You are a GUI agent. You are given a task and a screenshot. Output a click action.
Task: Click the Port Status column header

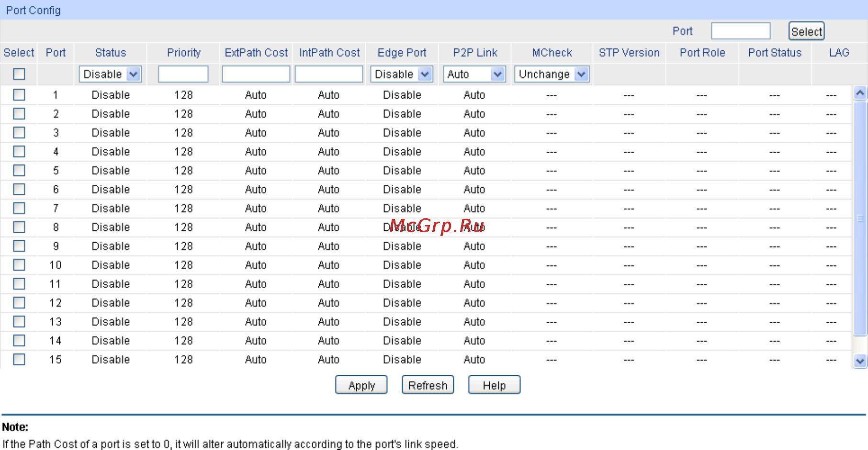(x=775, y=53)
